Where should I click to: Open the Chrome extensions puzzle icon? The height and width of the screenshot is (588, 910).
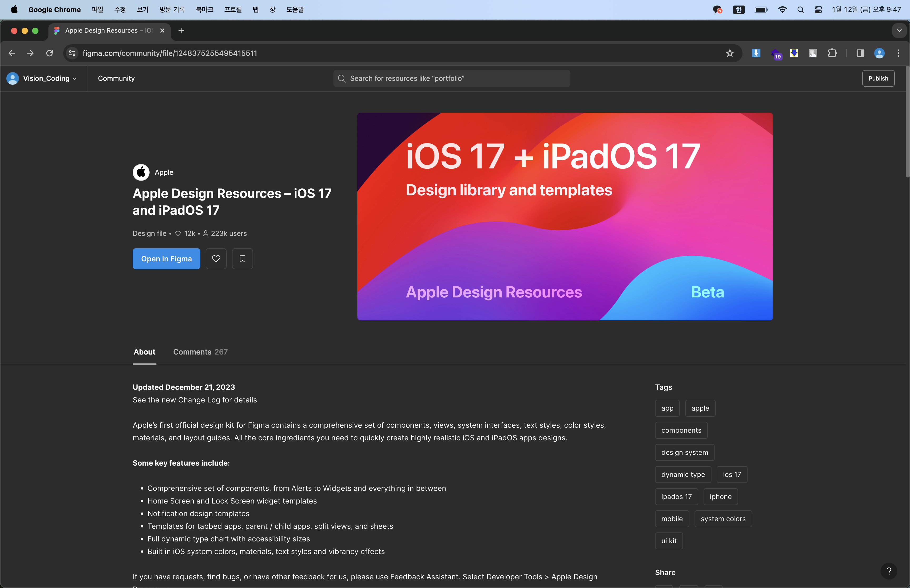[x=832, y=53]
